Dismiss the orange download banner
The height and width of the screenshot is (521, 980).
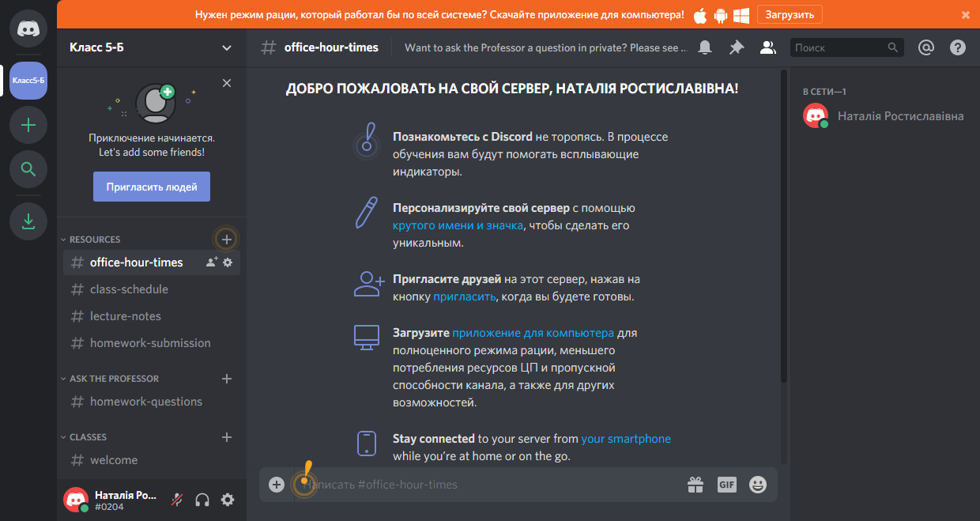pyautogui.click(x=966, y=15)
